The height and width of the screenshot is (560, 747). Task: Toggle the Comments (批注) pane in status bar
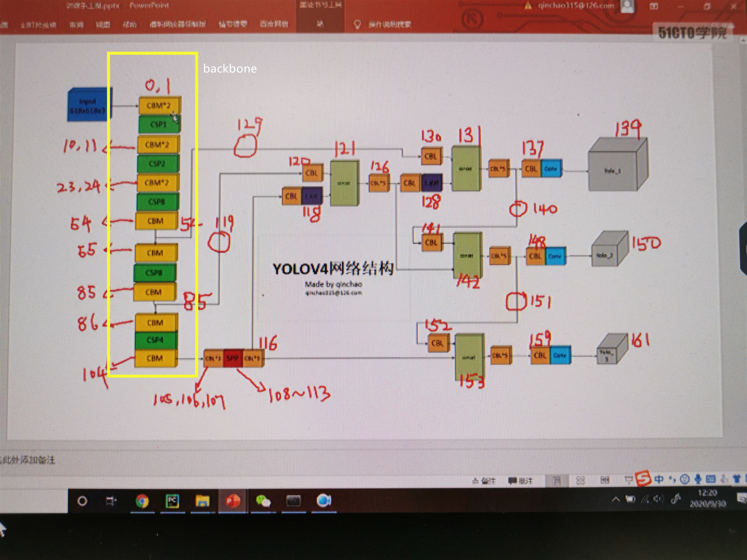[x=520, y=481]
